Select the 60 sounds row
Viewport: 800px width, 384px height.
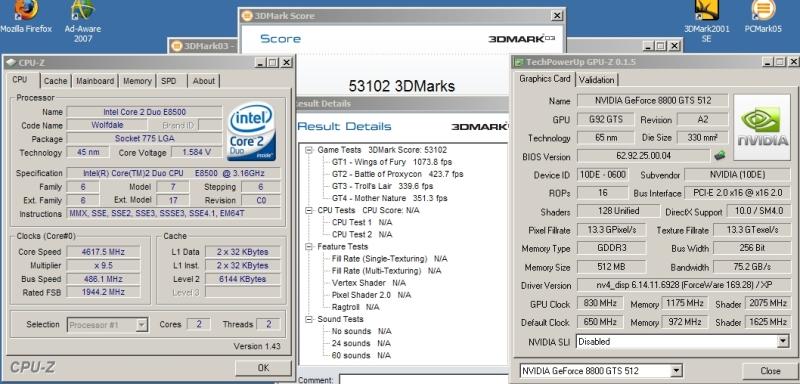[361, 355]
